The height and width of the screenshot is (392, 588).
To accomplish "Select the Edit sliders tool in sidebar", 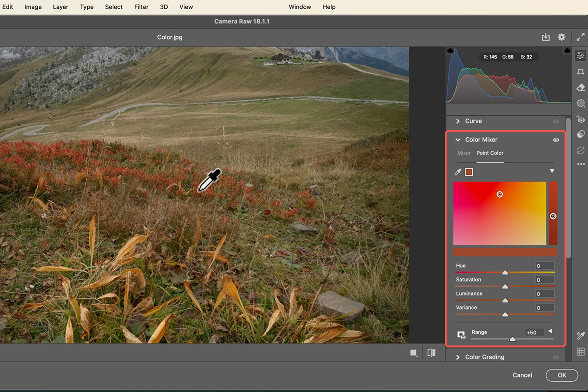I will click(x=581, y=55).
